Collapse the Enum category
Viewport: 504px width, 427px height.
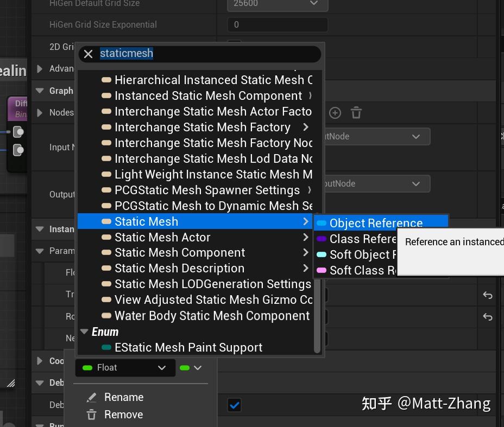[x=84, y=332]
